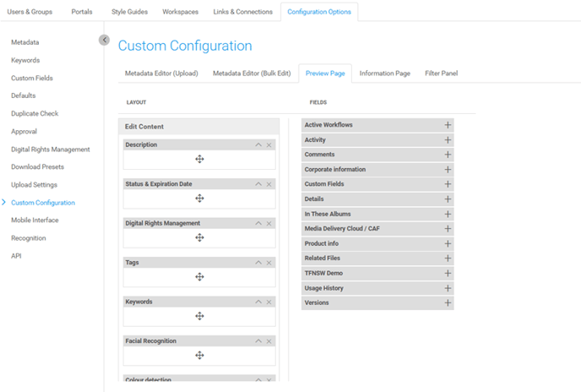Viewport: 581px width, 392px height.
Task: Add the Comments field using its plus icon
Action: 448,155
